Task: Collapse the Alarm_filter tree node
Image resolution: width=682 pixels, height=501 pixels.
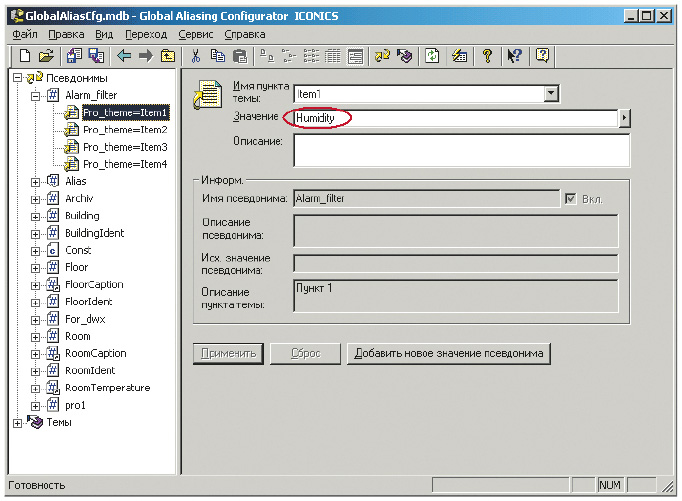Action: (35, 96)
